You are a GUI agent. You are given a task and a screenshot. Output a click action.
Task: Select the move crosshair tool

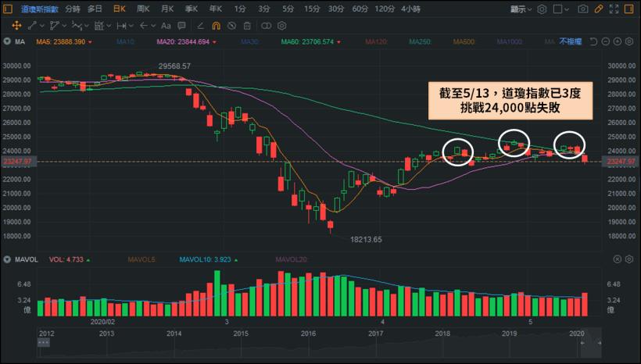(16, 26)
